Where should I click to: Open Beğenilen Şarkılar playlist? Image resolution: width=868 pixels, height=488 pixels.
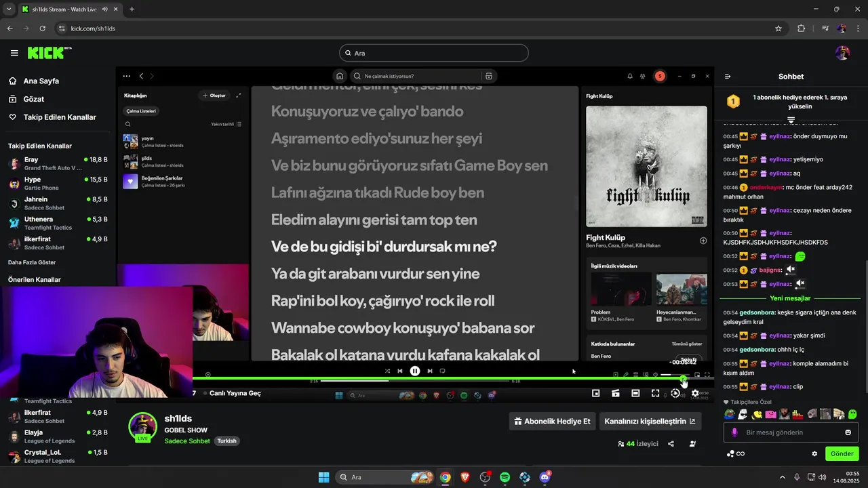point(181,181)
